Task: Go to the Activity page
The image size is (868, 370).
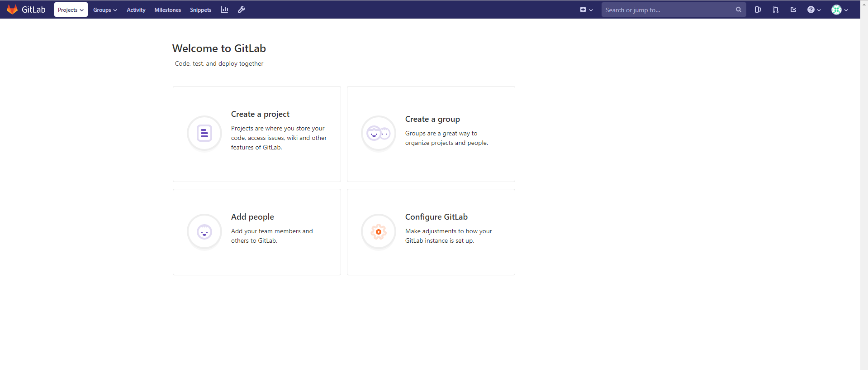Action: 136,10
